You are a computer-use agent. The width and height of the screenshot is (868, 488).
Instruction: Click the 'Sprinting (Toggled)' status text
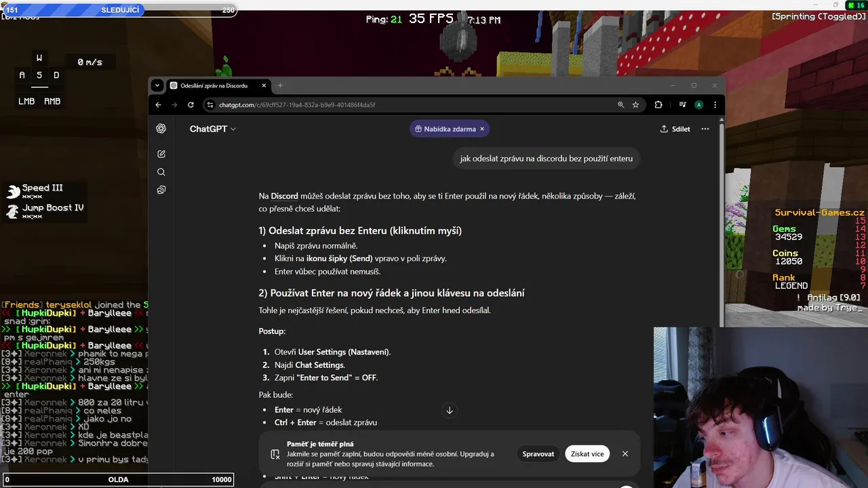(x=818, y=17)
